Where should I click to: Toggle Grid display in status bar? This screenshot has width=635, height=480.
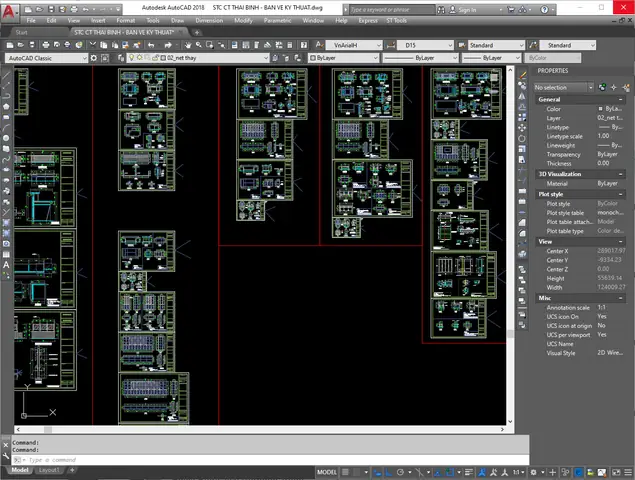click(345, 472)
